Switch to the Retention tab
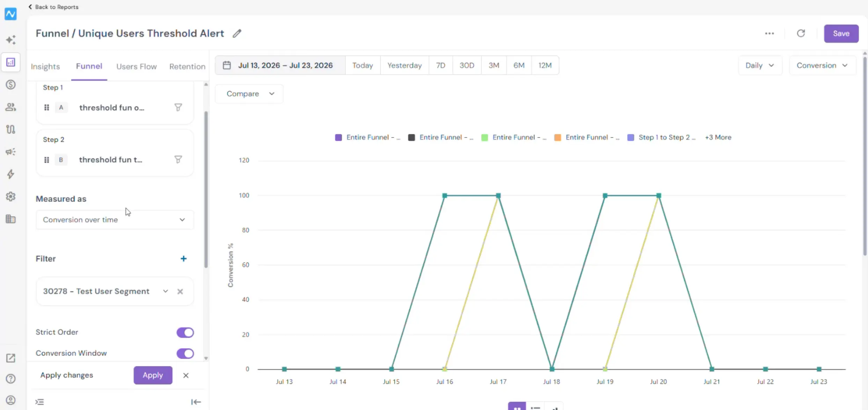 pos(187,66)
